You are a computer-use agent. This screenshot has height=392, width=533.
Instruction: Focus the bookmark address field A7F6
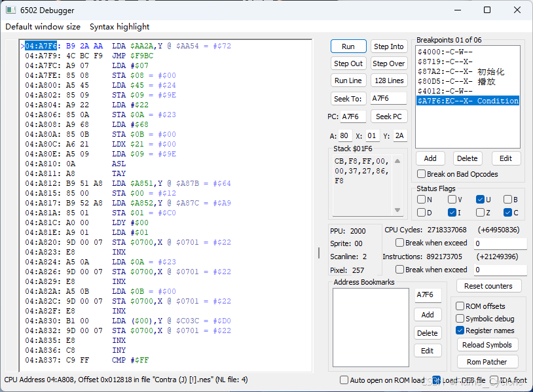pos(428,294)
